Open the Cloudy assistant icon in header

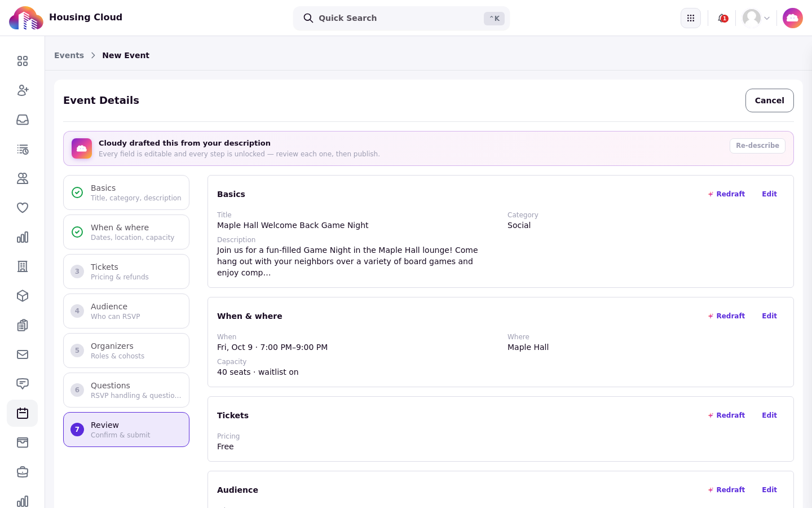(793, 18)
